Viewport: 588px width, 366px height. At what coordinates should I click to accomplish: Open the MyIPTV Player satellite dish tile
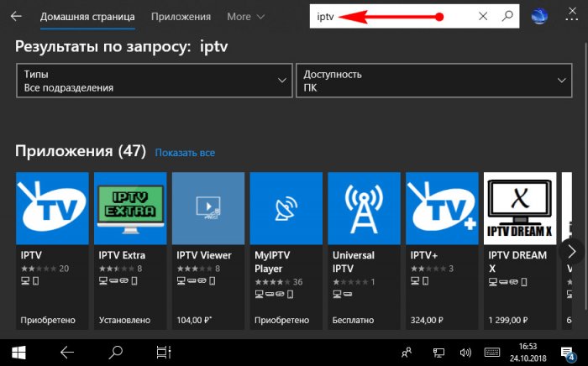[286, 208]
